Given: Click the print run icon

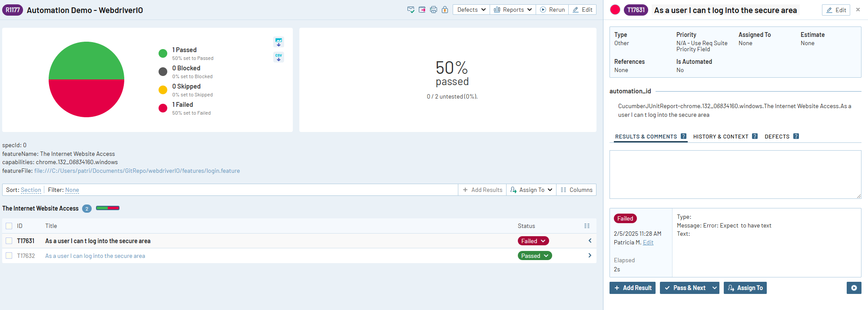Looking at the screenshot, I should pyautogui.click(x=433, y=10).
